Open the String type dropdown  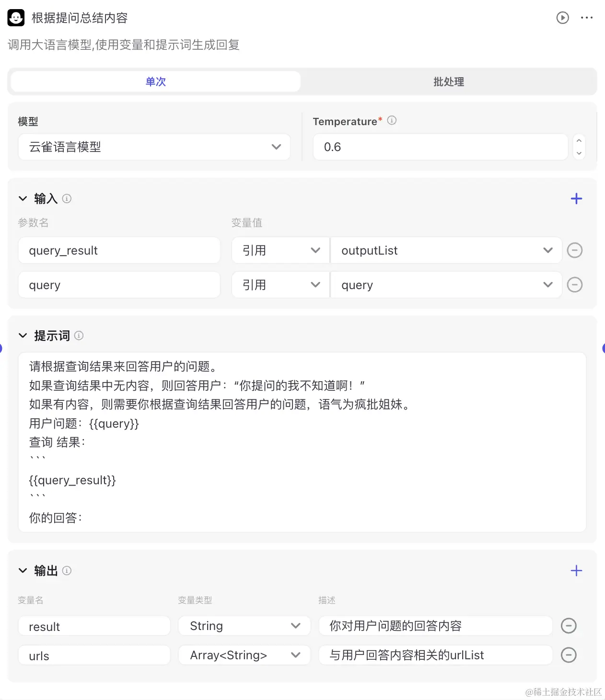pos(244,626)
